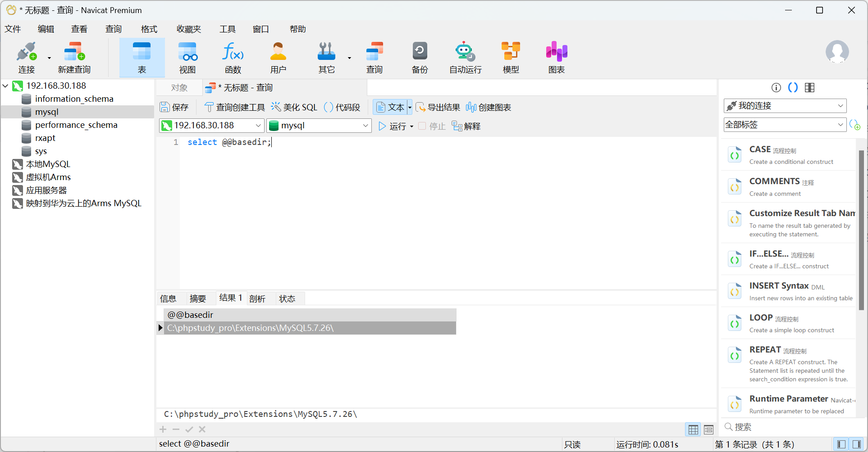Open the 192.168.30.188 connection dropdown
The height and width of the screenshot is (452, 868).
point(258,126)
